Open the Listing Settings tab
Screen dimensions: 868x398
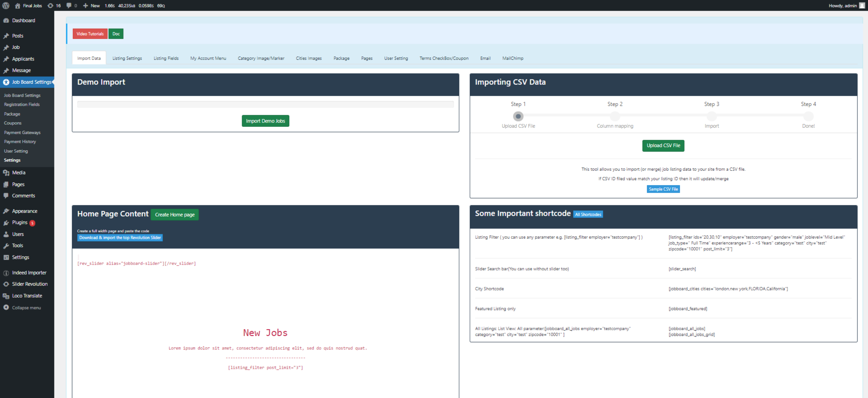coord(127,58)
